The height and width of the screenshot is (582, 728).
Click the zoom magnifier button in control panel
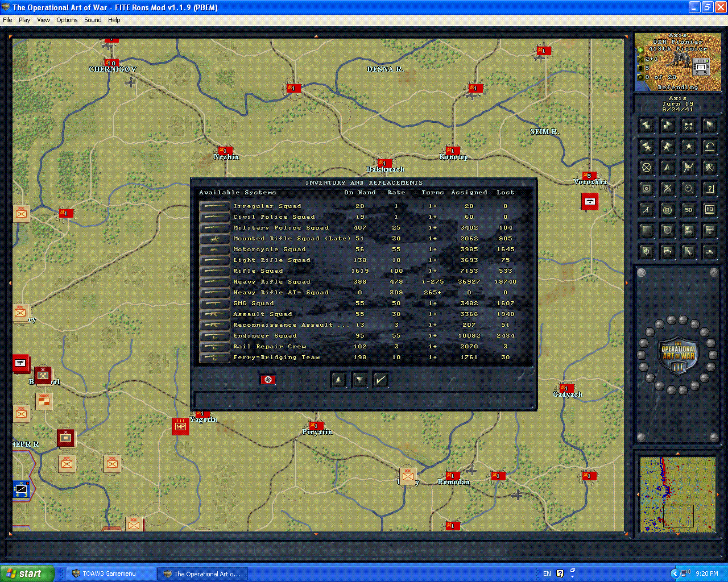[x=688, y=189]
